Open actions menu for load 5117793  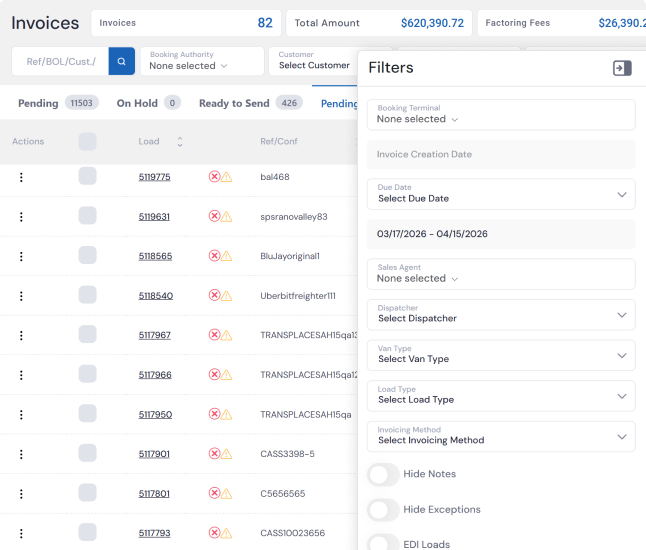21,533
